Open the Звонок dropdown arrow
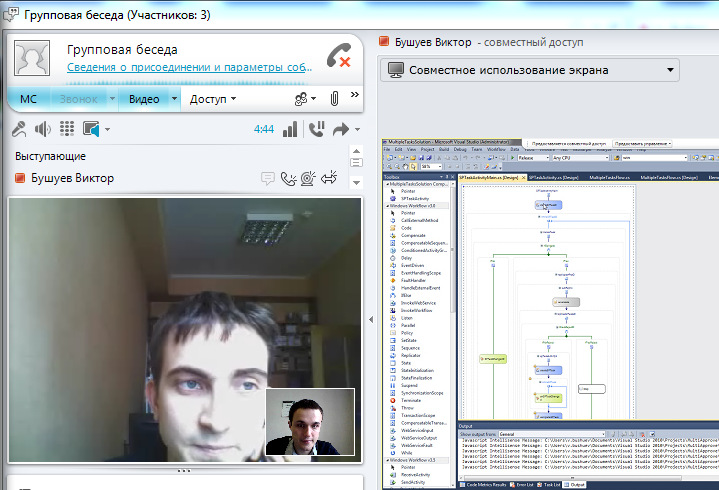Screen dimensions: 719x490 [x=112, y=99]
